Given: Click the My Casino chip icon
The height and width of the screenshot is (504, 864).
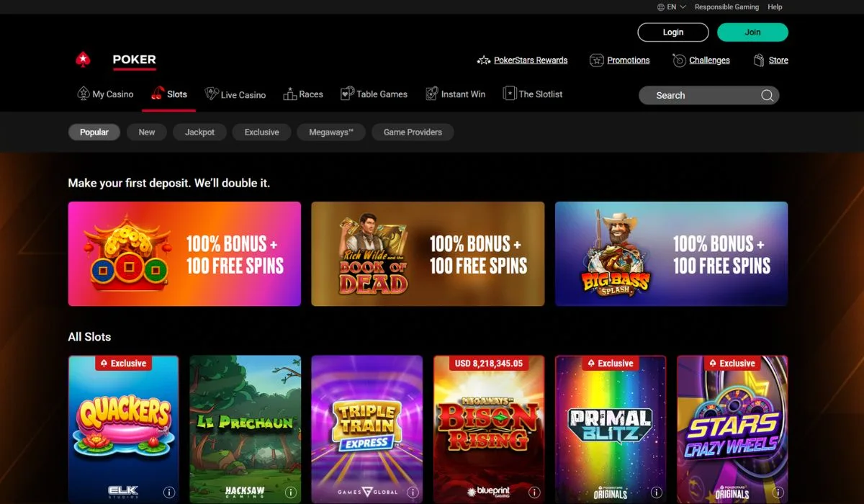Looking at the screenshot, I should 84,94.
